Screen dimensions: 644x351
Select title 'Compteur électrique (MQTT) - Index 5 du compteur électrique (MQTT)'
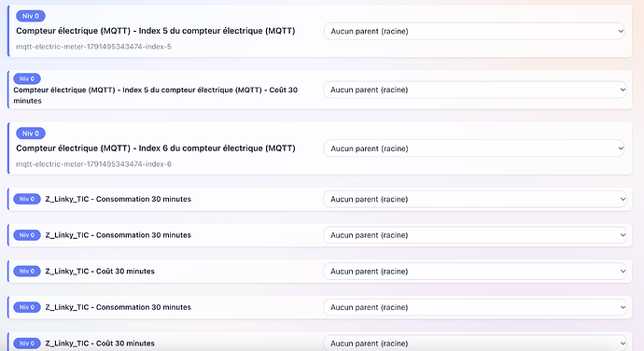tap(156, 31)
